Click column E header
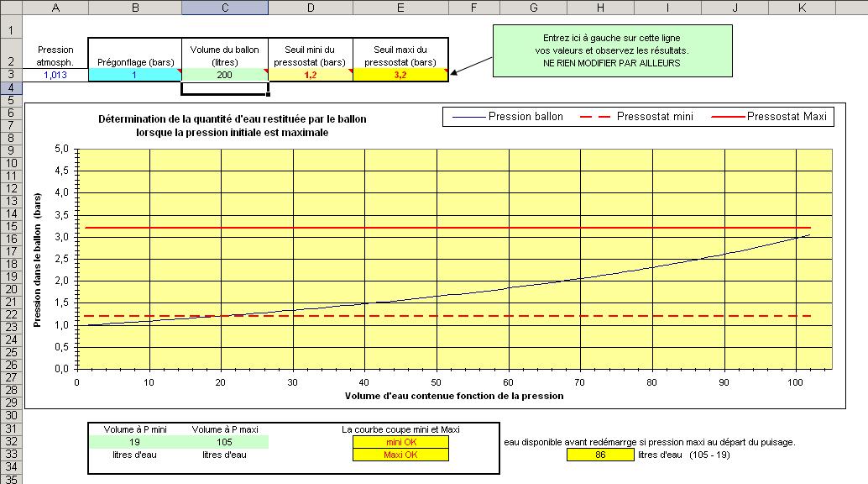The height and width of the screenshot is (484, 868). 400,8
